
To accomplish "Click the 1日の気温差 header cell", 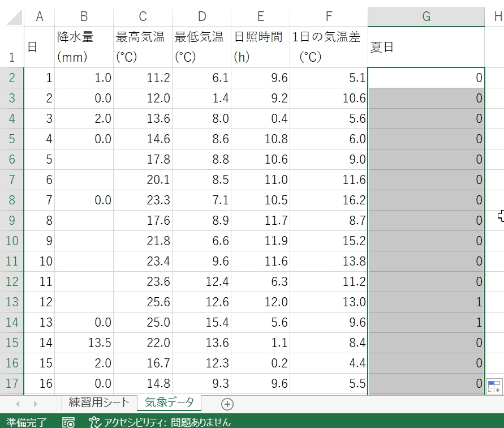I will tap(329, 48).
